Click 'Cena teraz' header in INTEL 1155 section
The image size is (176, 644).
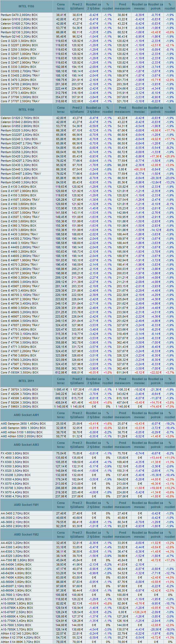[61, 6]
